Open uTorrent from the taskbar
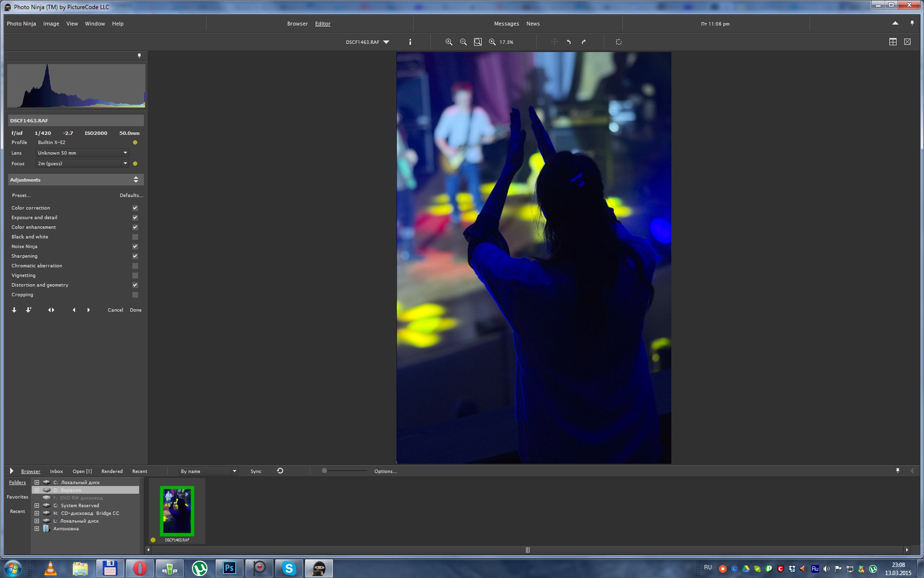Image resolution: width=924 pixels, height=578 pixels. (199, 568)
